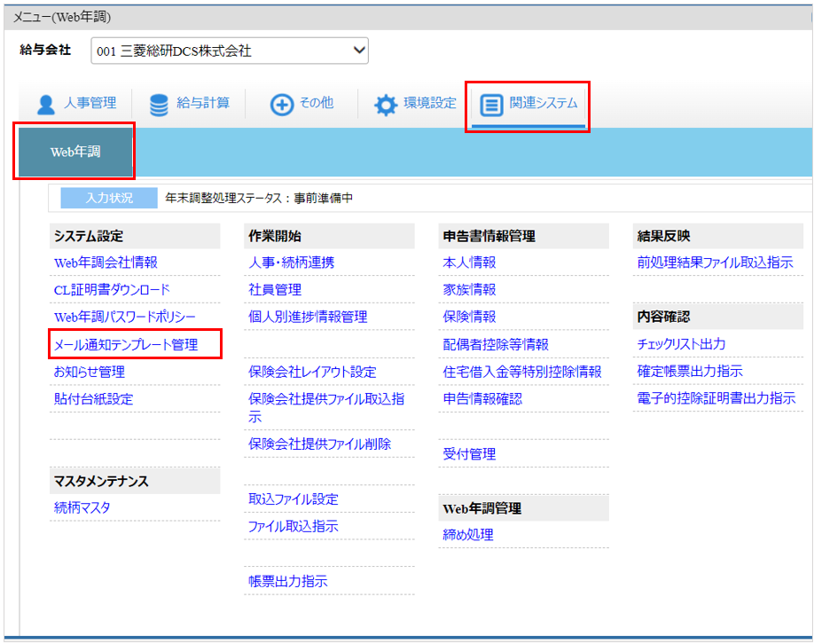Select the Web年調 submenu tab
814x644 pixels.
[x=75, y=152]
